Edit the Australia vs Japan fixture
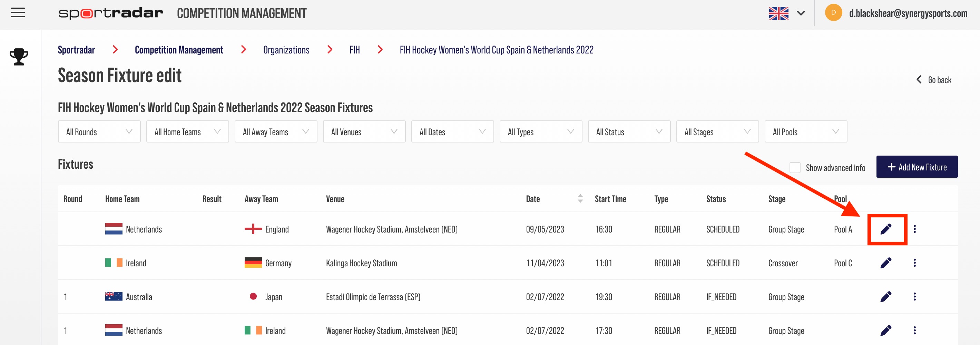The image size is (980, 345). coord(886,297)
